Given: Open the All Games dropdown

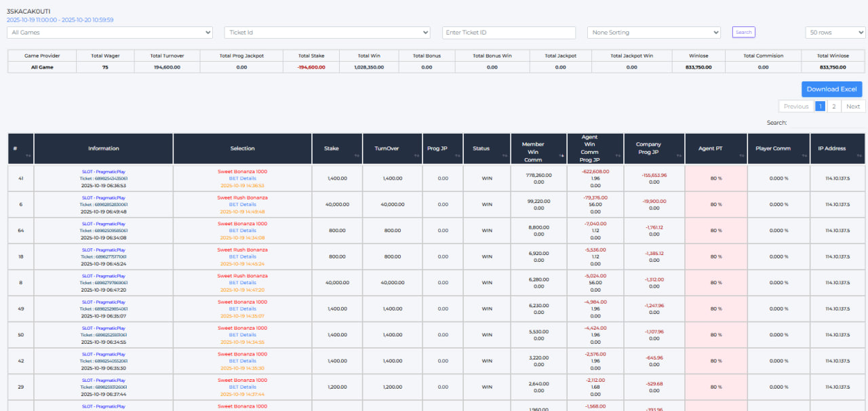Looking at the screenshot, I should [110, 33].
